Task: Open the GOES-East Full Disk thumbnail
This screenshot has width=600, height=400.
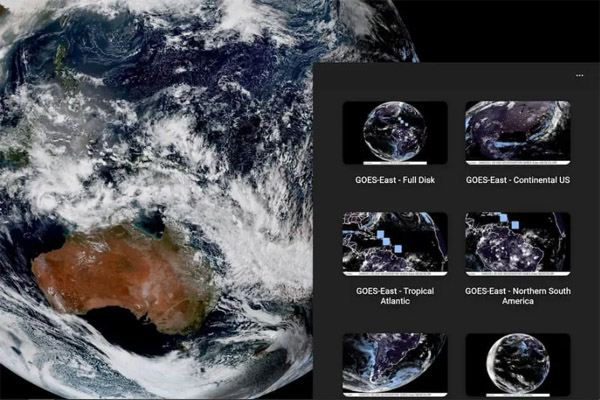Action: click(x=395, y=133)
